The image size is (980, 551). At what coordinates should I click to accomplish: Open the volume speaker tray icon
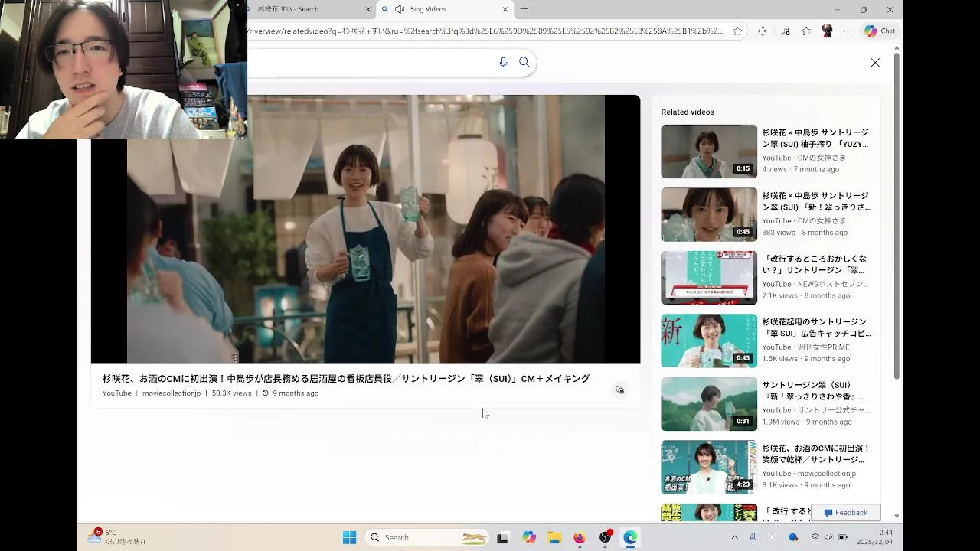[828, 537]
